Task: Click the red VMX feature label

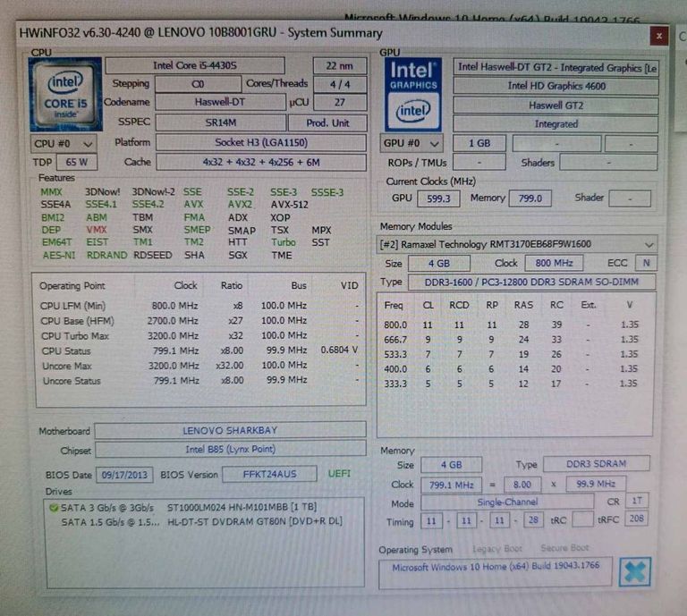Action: pos(97,230)
